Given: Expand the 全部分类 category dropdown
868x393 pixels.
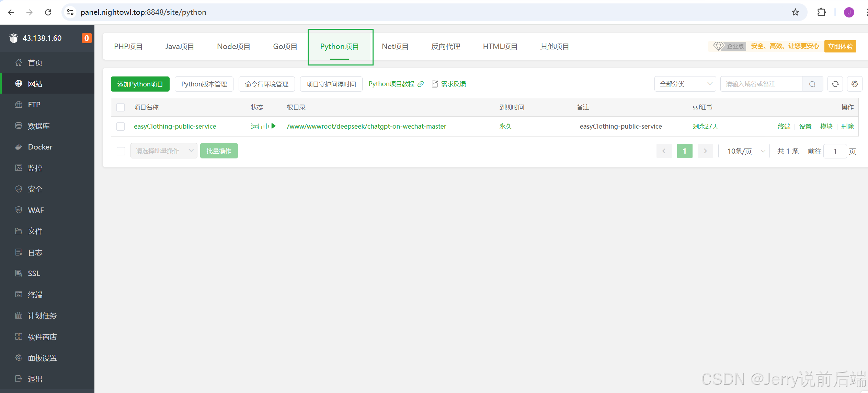Looking at the screenshot, I should tap(685, 84).
